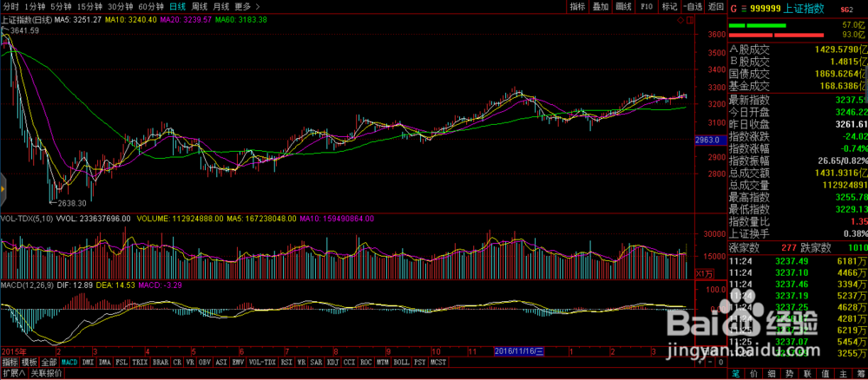Switch to 周线 weekly chart
The height and width of the screenshot is (380, 868).
coord(200,7)
